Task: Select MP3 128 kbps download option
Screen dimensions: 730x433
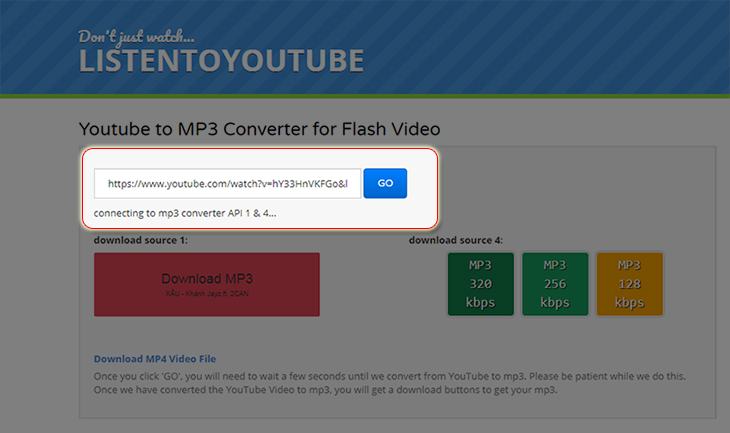Action: [629, 284]
